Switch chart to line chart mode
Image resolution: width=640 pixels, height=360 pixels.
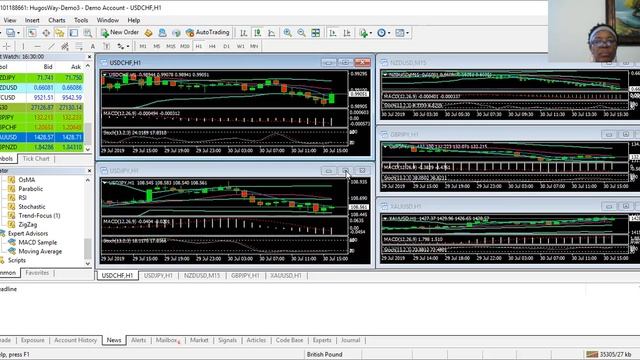(x=271, y=33)
